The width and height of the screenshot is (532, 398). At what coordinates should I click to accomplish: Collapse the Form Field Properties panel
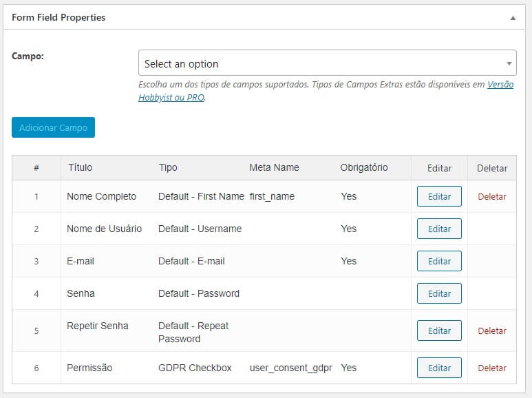point(513,18)
